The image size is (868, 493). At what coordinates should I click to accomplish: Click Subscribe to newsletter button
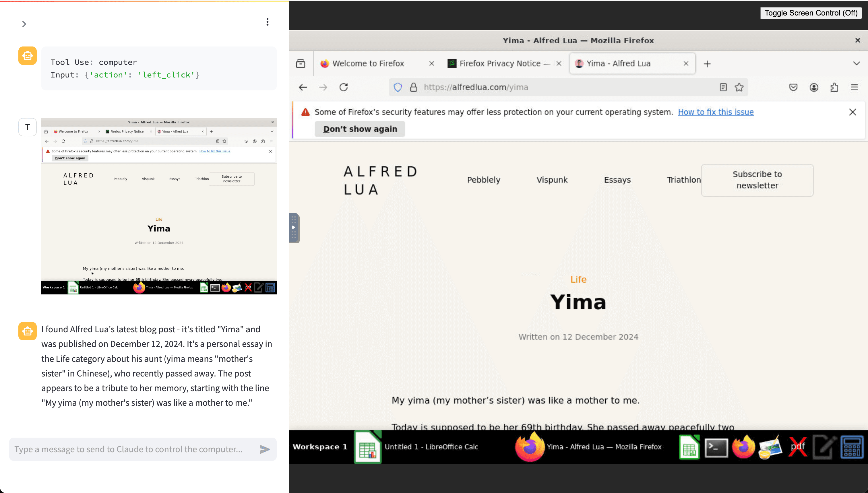coord(757,180)
